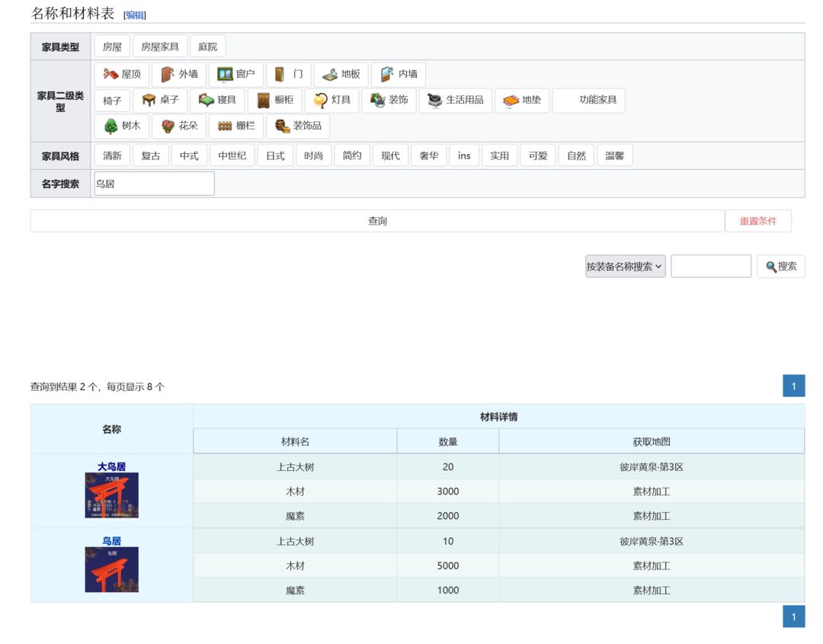
Task: Toggle the 温馨 style filter
Action: tap(614, 155)
